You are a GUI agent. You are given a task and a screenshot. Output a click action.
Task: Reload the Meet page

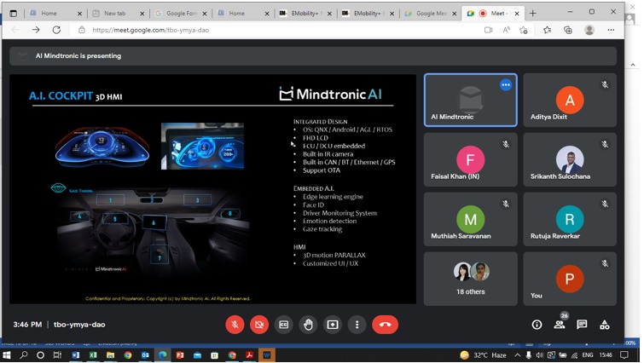coord(56,30)
